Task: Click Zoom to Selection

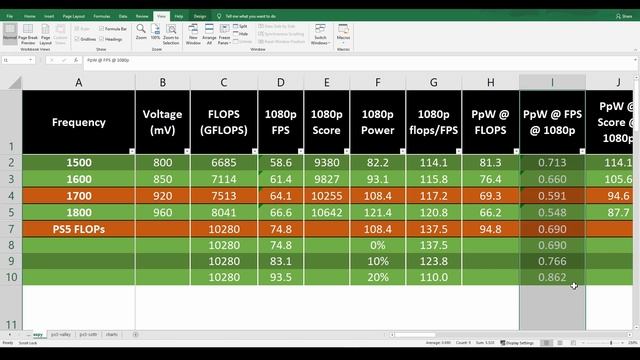Action: click(x=171, y=34)
